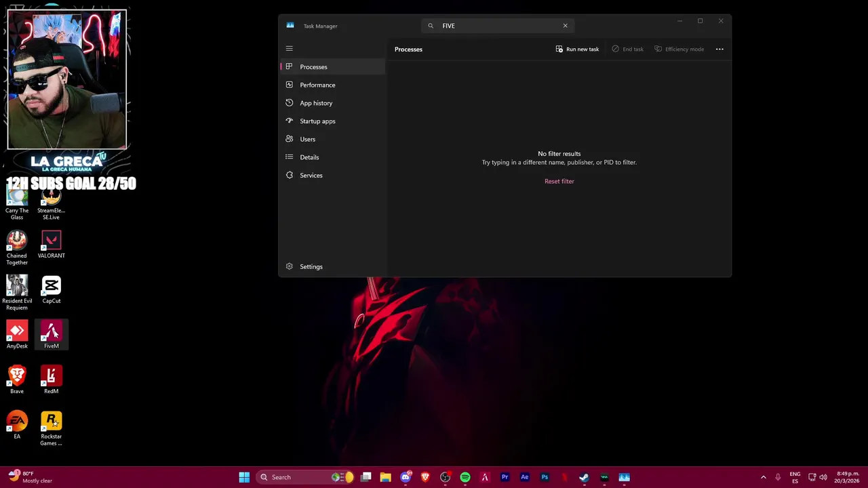868x488 pixels.
Task: Open the three-dot more options menu
Action: coord(719,49)
